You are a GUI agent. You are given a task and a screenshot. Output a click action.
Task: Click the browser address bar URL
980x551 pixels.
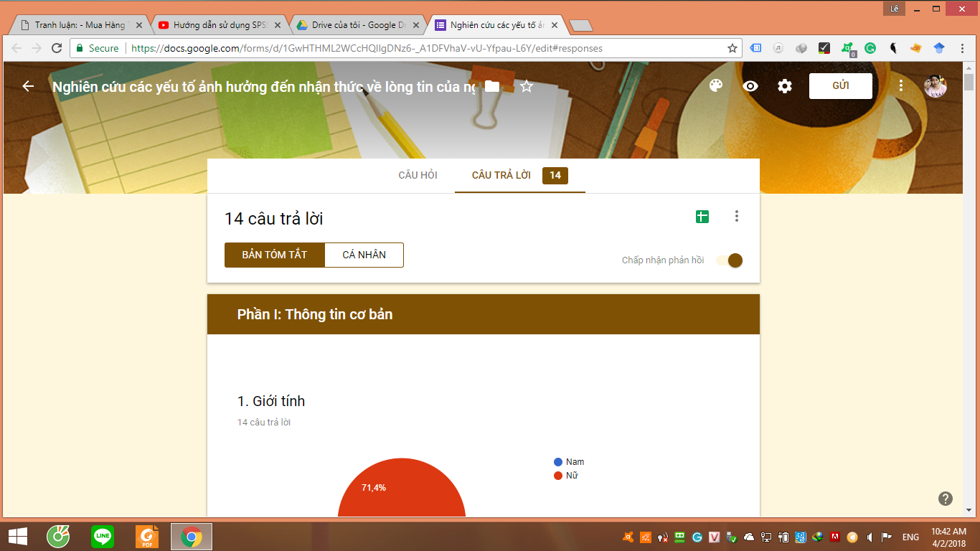(x=366, y=48)
